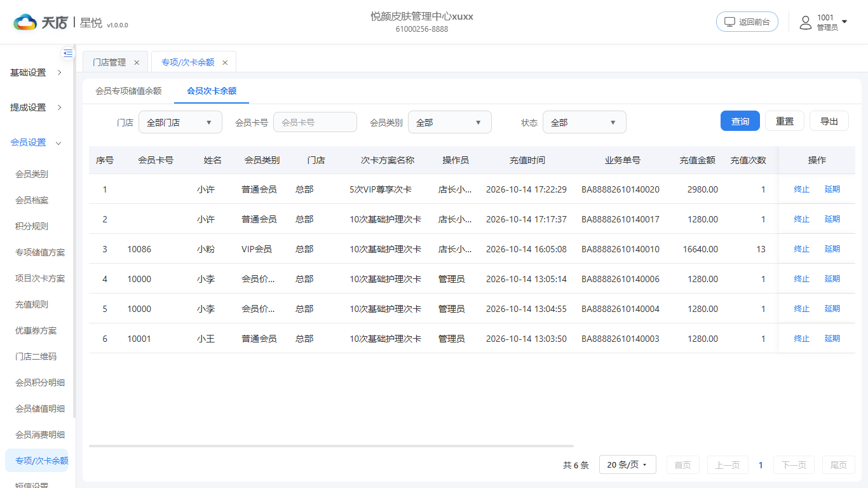Click the horizontal scrollbar under the table
This screenshot has width=868, height=488.
tap(331, 446)
